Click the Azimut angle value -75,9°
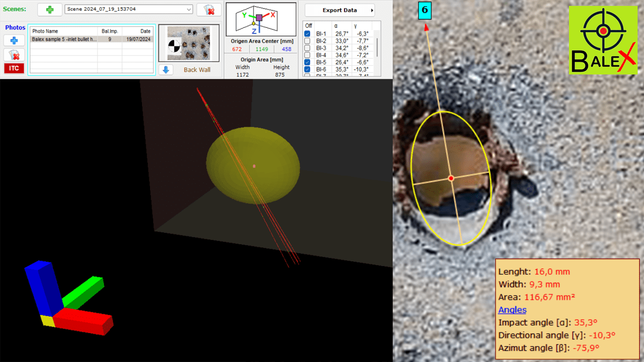This screenshot has width=644, height=362. click(x=586, y=348)
